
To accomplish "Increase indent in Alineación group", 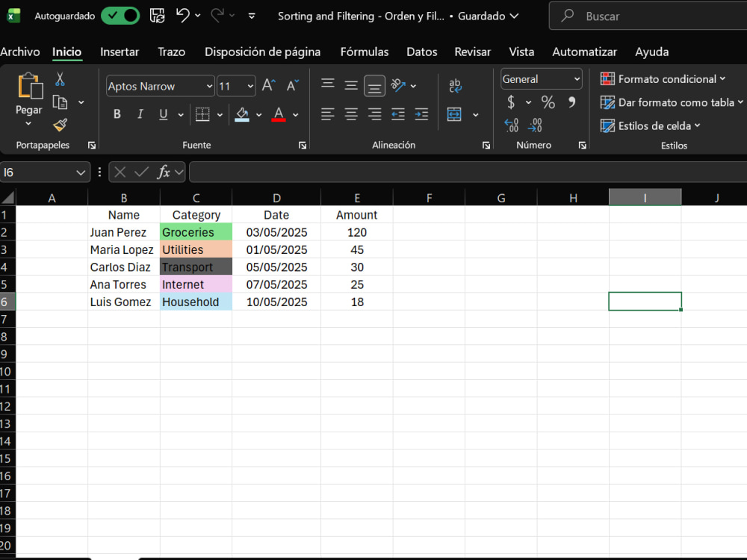I will [x=421, y=114].
